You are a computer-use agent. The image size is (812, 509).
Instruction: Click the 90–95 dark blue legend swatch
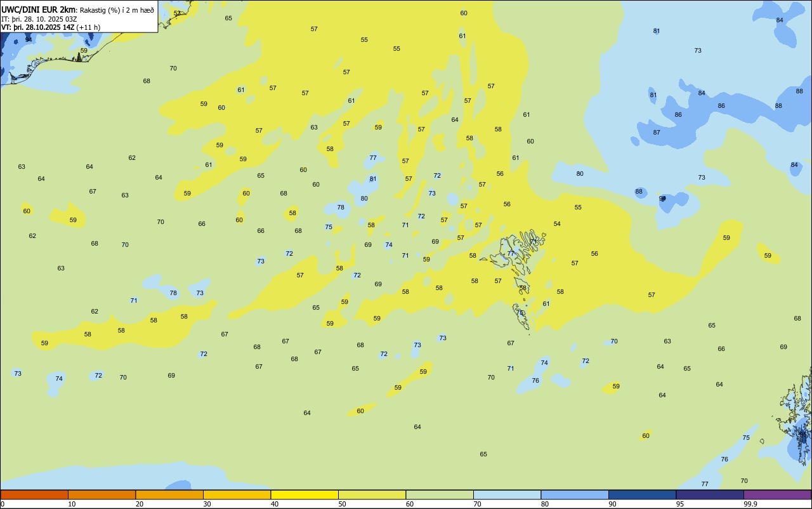642,495
